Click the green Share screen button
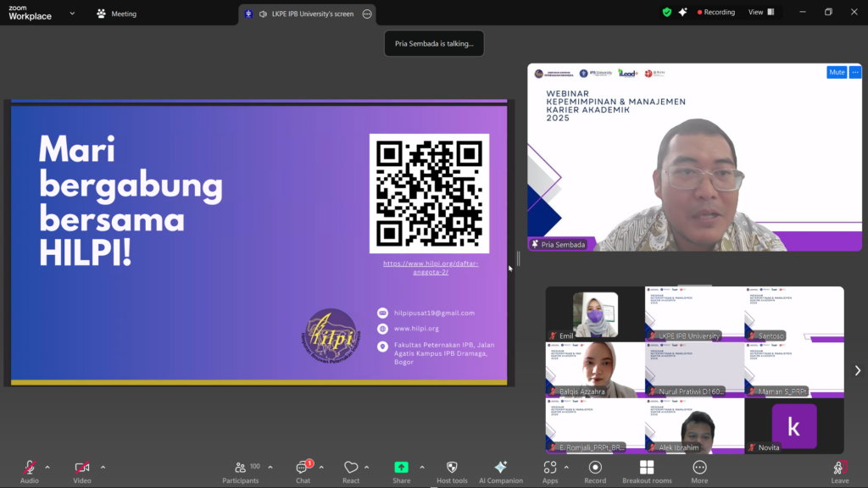Image resolution: width=868 pixels, height=488 pixels. pos(401,471)
